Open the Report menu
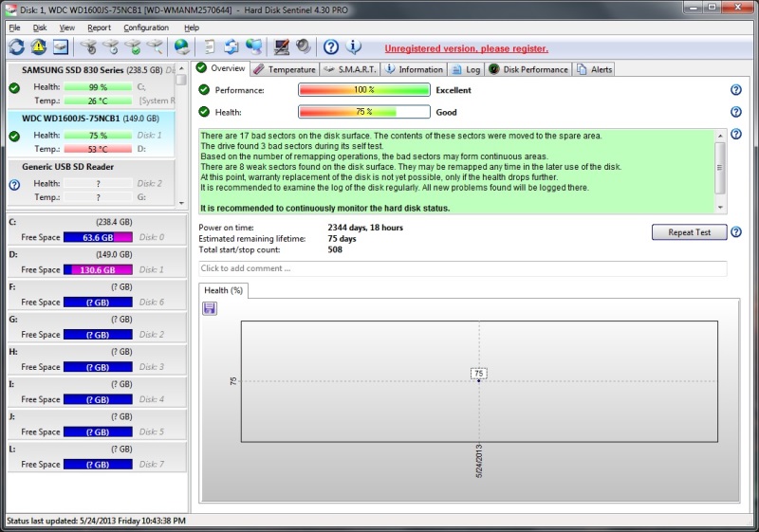The width and height of the screenshot is (759, 532). coord(99,28)
